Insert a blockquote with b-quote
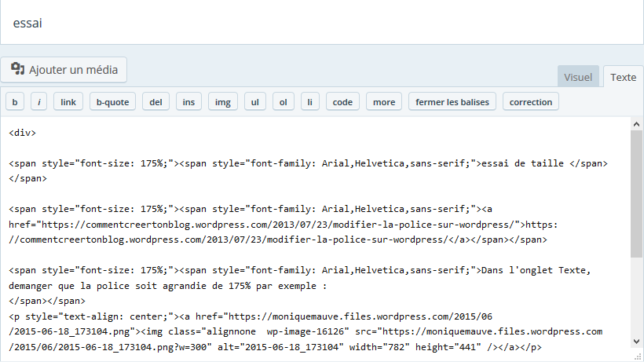This screenshot has width=644, height=362. [x=112, y=102]
